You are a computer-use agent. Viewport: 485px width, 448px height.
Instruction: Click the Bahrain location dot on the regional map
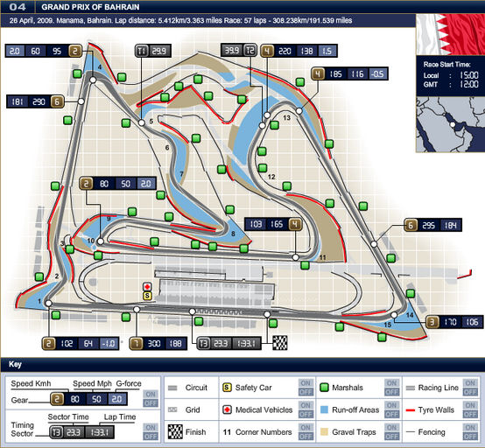[x=453, y=124]
